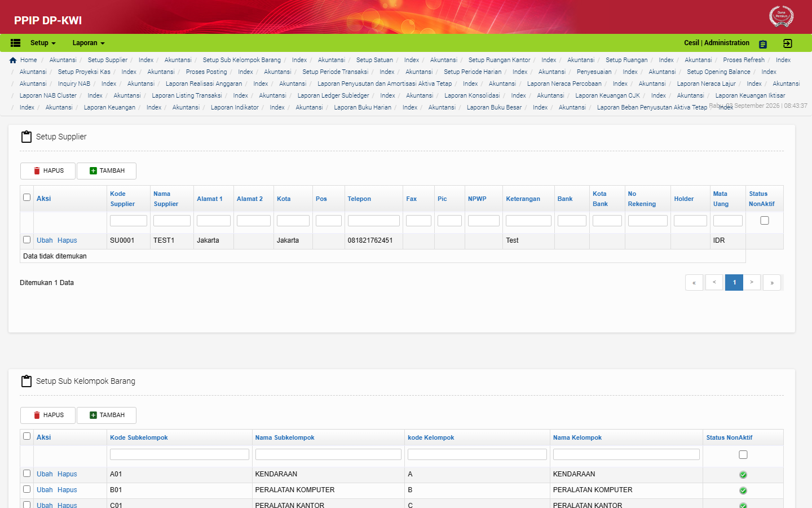
Task: Select the checkbox for row A01
Action: [x=27, y=474]
